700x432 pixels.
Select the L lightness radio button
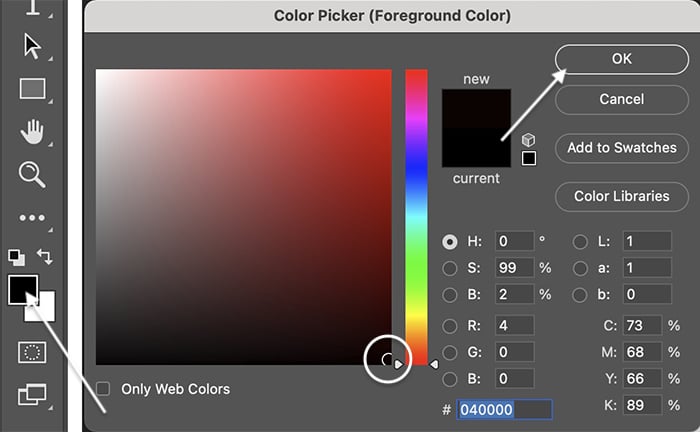point(580,242)
